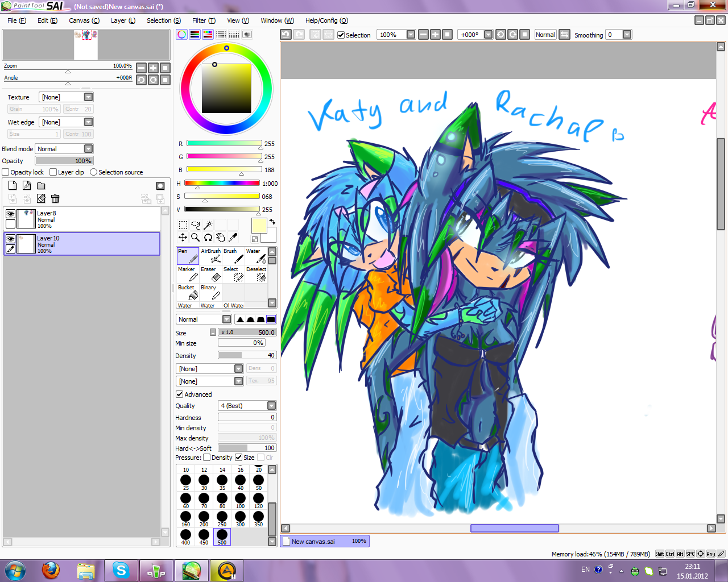Create a new normal layer
This screenshot has height=582, width=728.
[x=13, y=185]
